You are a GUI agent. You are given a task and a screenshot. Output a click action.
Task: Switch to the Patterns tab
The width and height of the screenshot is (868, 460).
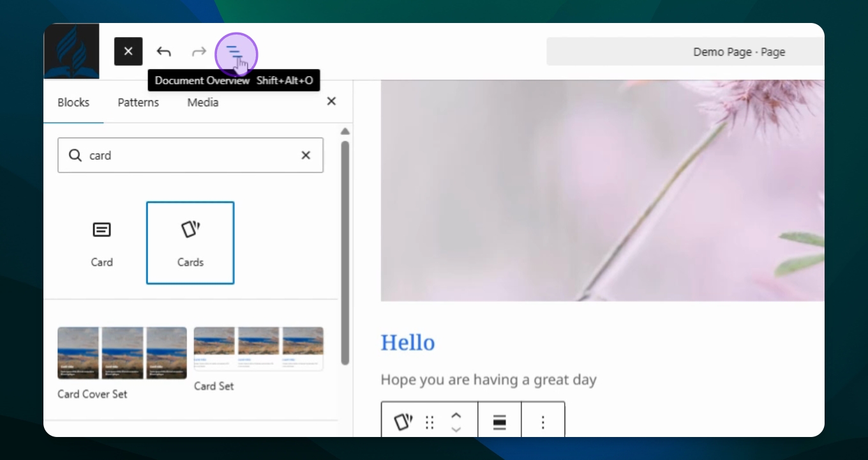(x=138, y=102)
